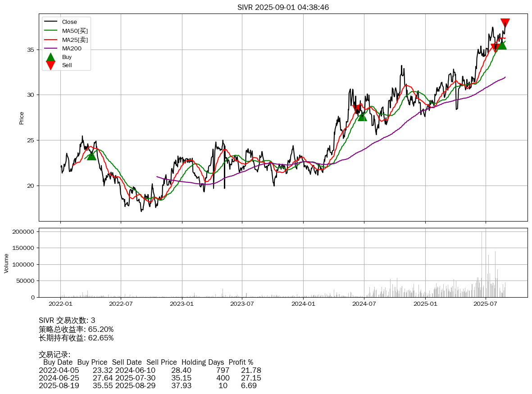
Task: Click the topmost red sell marker at 2025-08
Action: 505,23
